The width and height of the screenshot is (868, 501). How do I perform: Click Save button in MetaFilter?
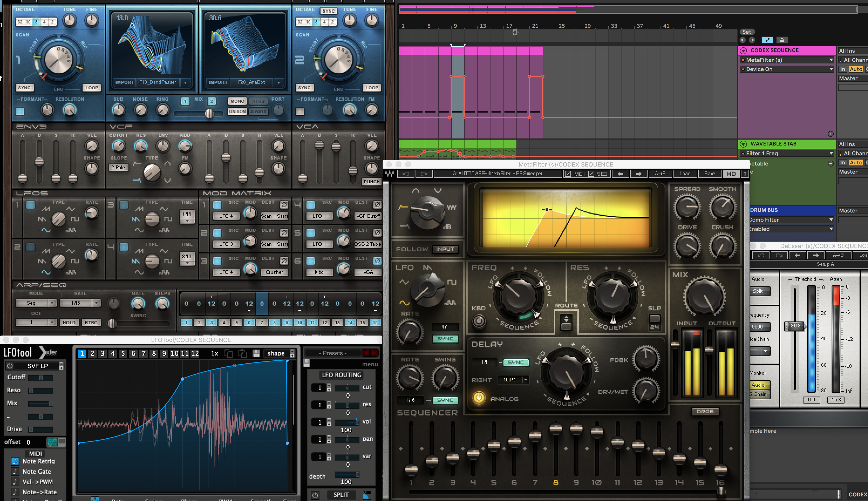point(709,174)
